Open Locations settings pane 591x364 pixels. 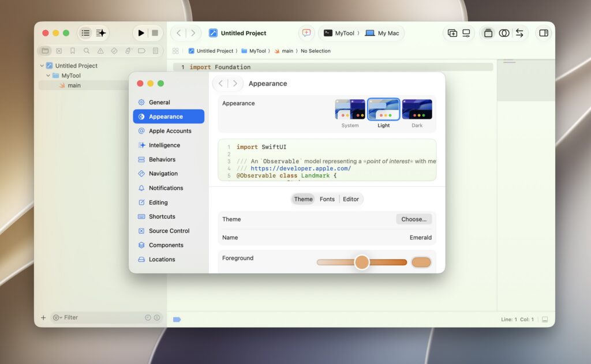click(169, 259)
